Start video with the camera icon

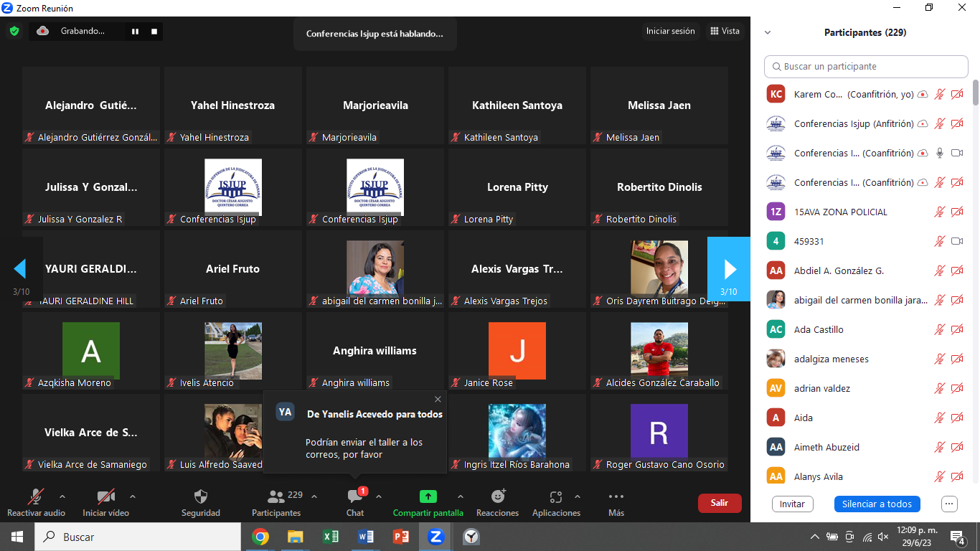[105, 496]
